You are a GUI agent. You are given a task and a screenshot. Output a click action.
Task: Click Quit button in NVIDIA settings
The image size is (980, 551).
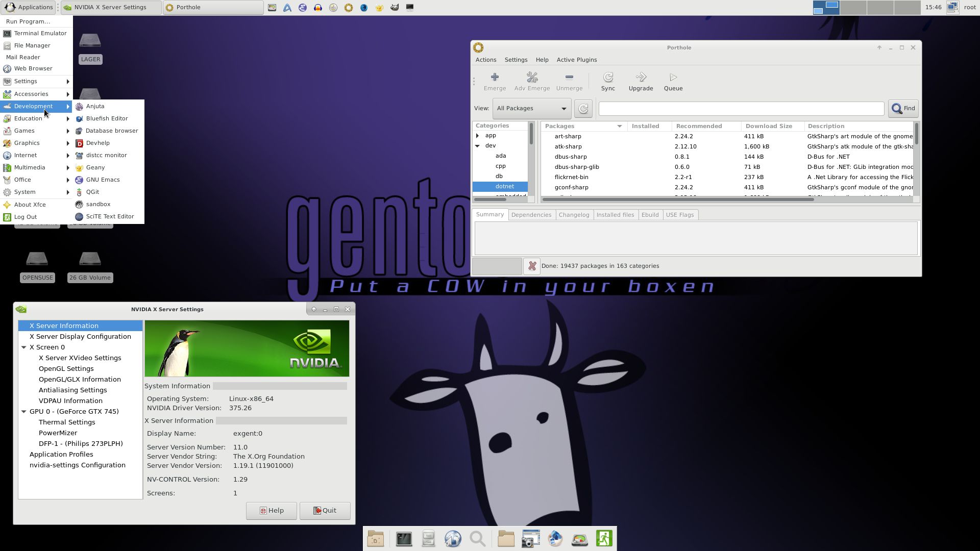coord(325,511)
